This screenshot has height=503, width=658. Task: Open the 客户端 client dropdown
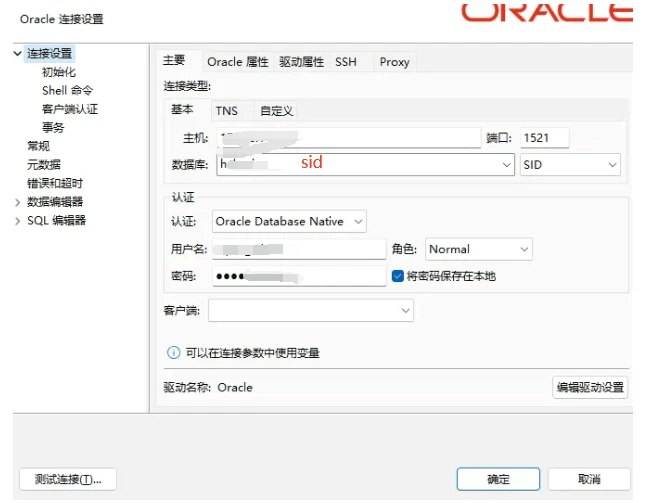pyautogui.click(x=311, y=310)
